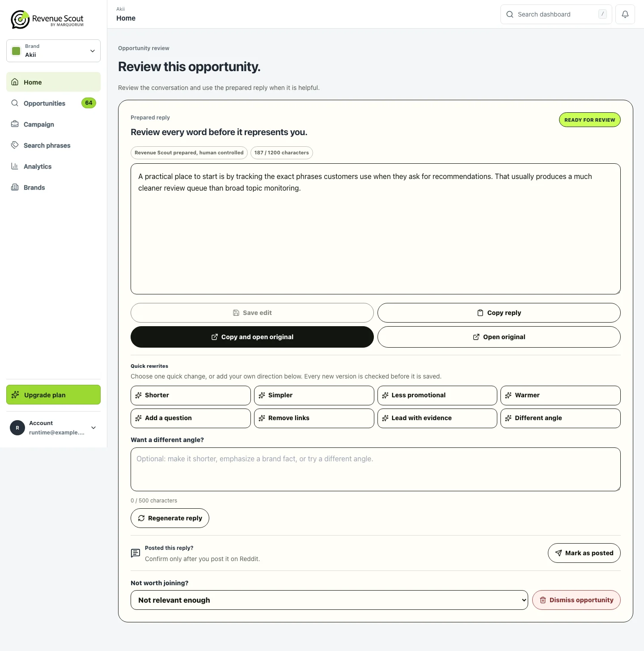The width and height of the screenshot is (644, 651).
Task: Click Mark as posted
Action: 584,553
